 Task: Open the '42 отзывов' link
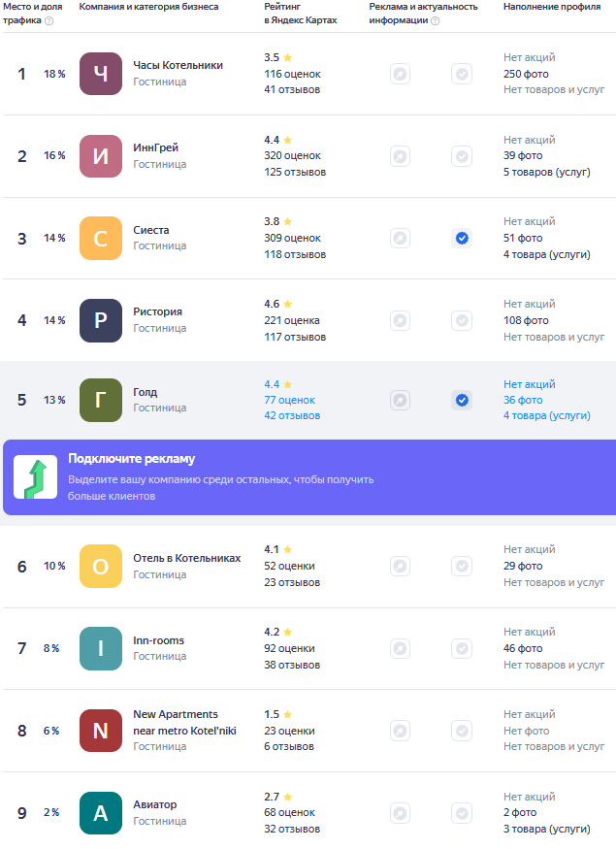pyautogui.click(x=292, y=416)
